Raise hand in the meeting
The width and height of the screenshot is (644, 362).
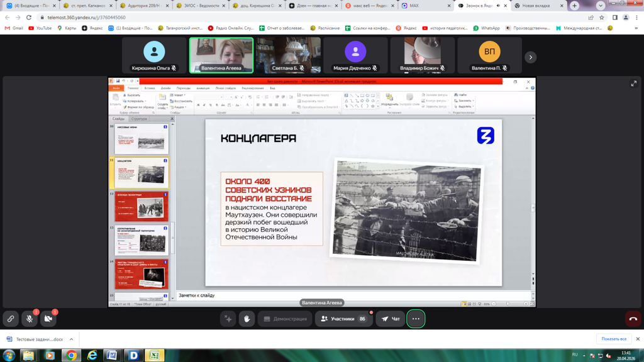[247, 319]
